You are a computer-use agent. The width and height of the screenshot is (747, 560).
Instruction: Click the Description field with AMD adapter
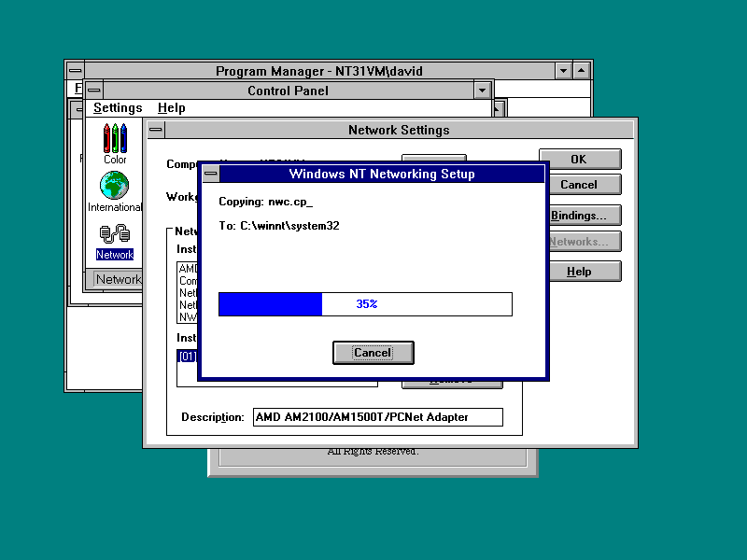(x=378, y=417)
